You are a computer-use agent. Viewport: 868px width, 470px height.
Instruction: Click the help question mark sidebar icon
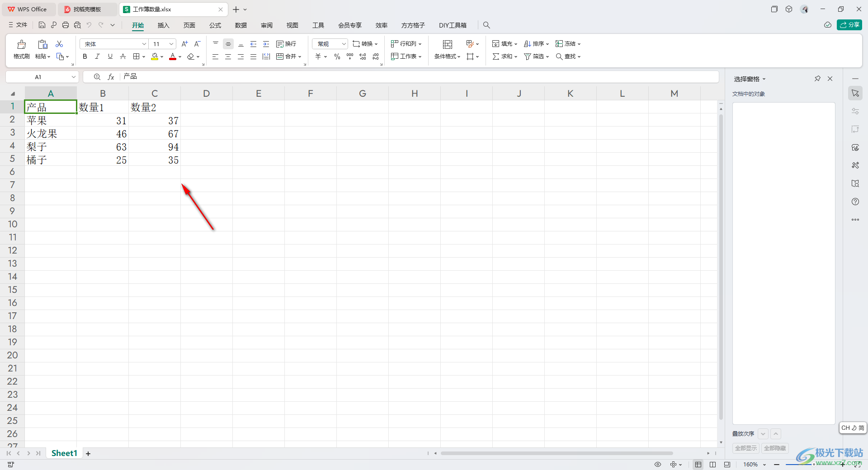(855, 202)
